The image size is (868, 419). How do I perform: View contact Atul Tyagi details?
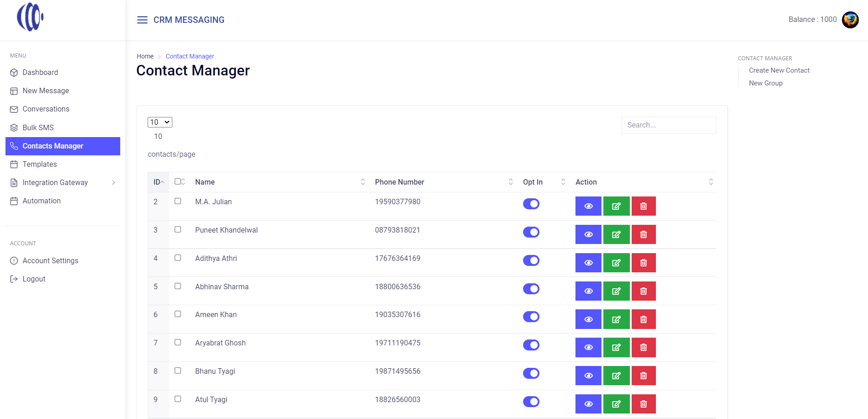588,404
